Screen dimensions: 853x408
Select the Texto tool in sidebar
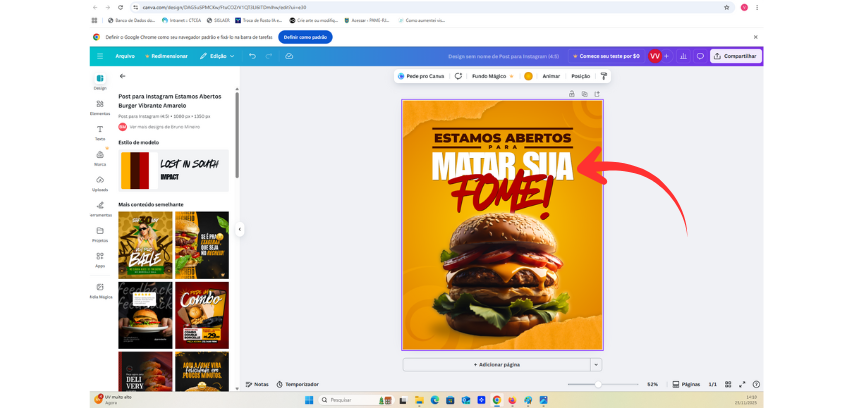coord(100,131)
